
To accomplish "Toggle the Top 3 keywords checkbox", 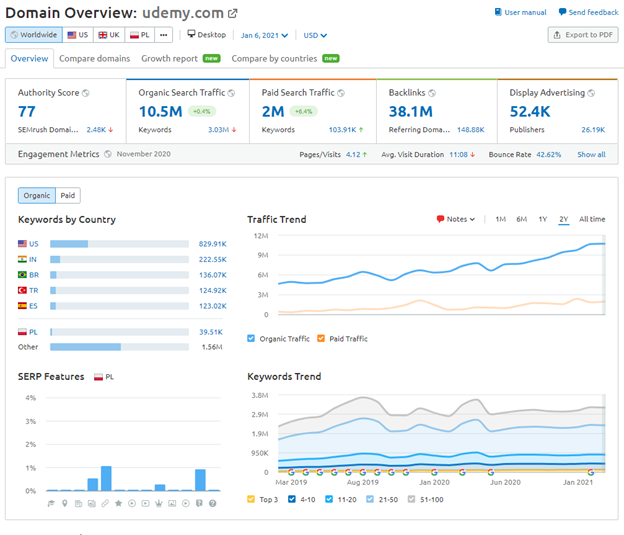I will [x=251, y=498].
